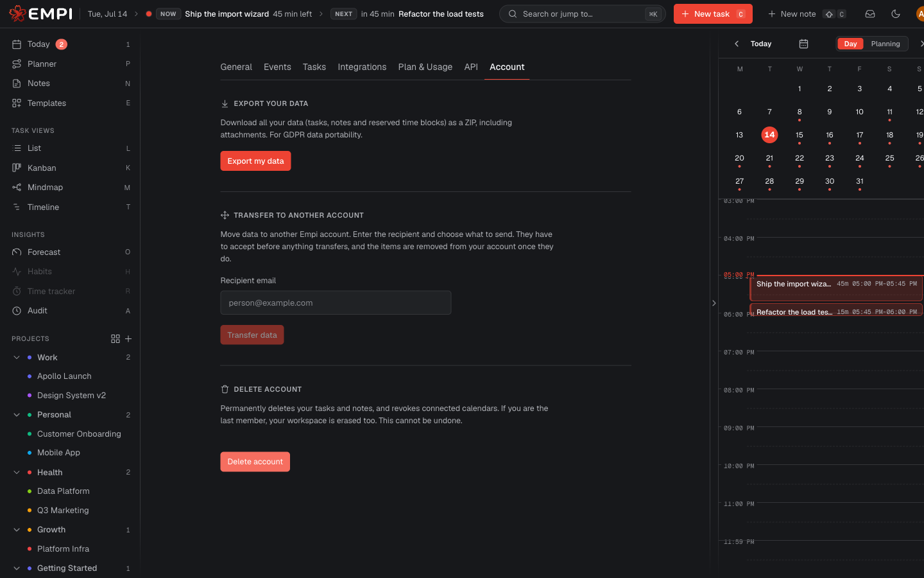Focus the Recipient email input field
924x578 pixels.
coord(336,302)
